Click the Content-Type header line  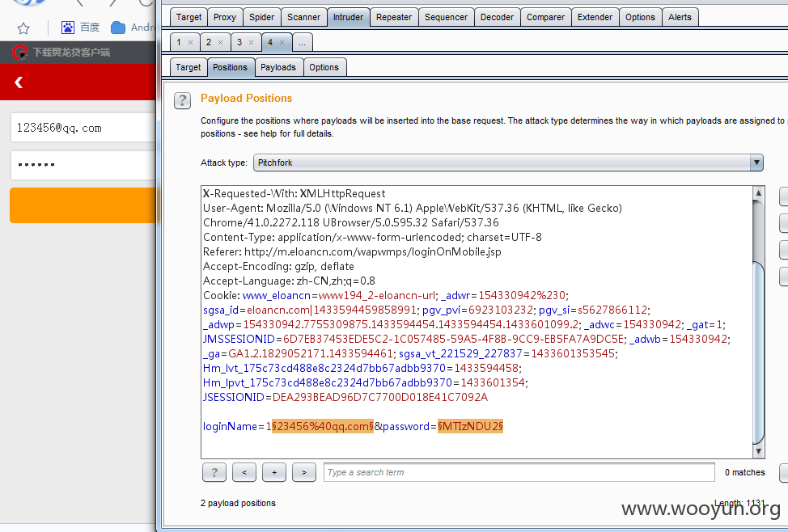point(372,237)
